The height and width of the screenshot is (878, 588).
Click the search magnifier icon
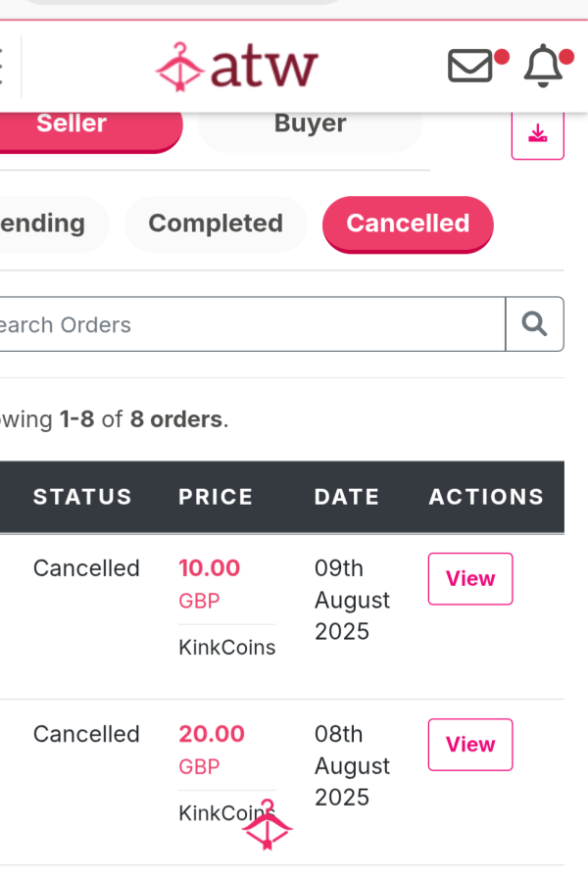pyautogui.click(x=535, y=324)
